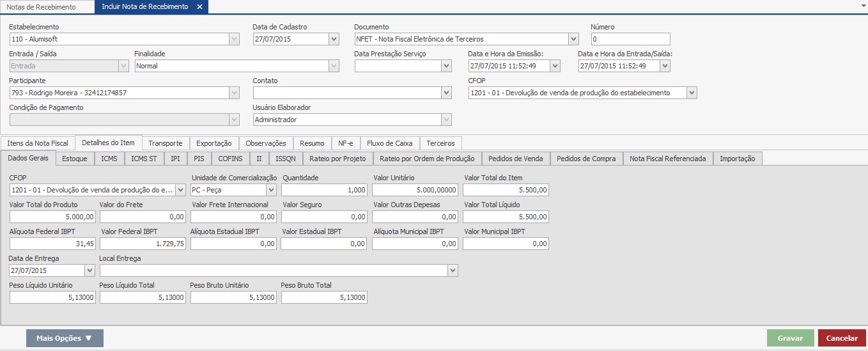Screen dimensions: 868x351
Task: Open the Data de Entrega date picker
Action: coord(89,270)
